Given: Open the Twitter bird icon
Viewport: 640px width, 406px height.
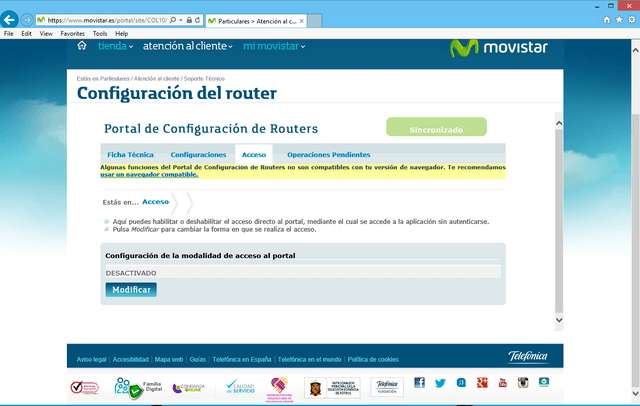Looking at the screenshot, I should 440,383.
